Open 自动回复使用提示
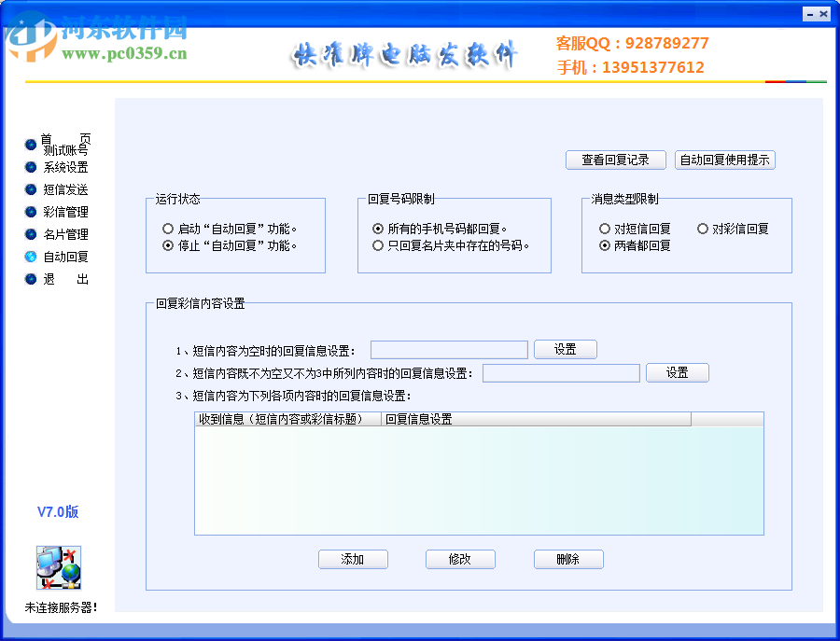840x641 pixels. (727, 160)
